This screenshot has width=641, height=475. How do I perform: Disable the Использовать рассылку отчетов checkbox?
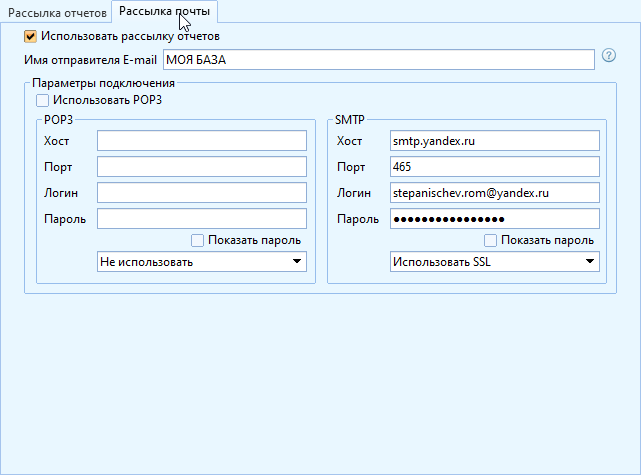(x=30, y=36)
